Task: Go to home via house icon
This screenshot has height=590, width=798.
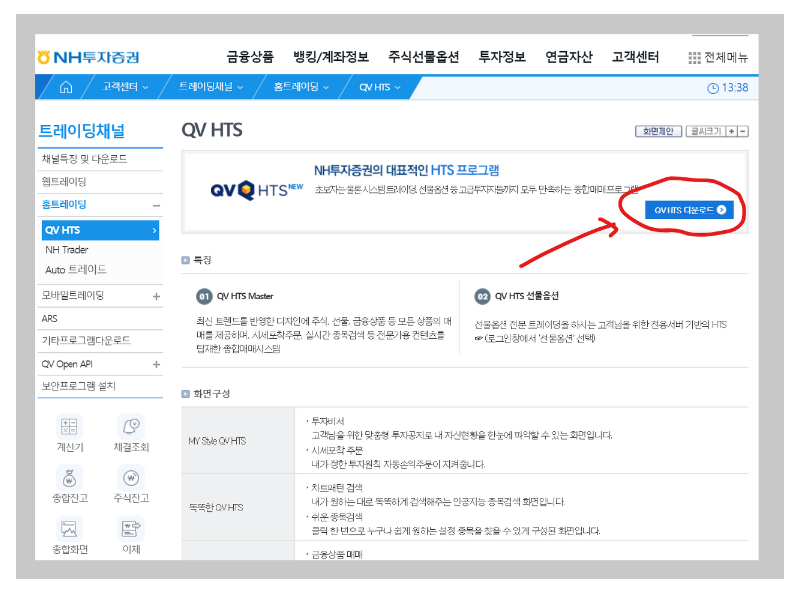Action: click(66, 88)
